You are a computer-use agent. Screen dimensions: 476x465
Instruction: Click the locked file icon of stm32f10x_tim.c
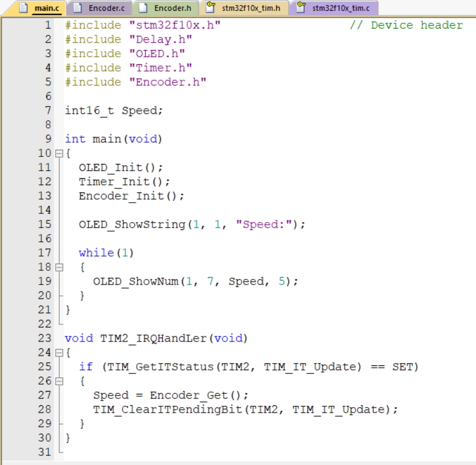[301, 7]
